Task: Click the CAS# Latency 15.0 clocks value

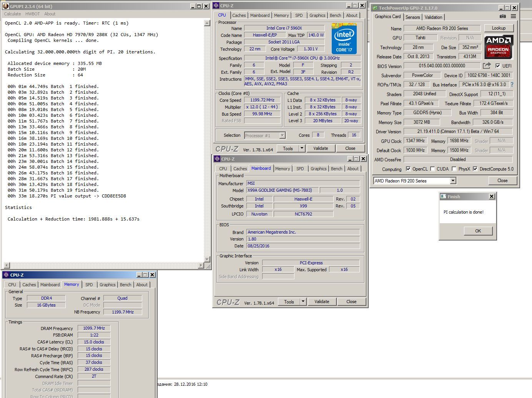Action: [94, 342]
